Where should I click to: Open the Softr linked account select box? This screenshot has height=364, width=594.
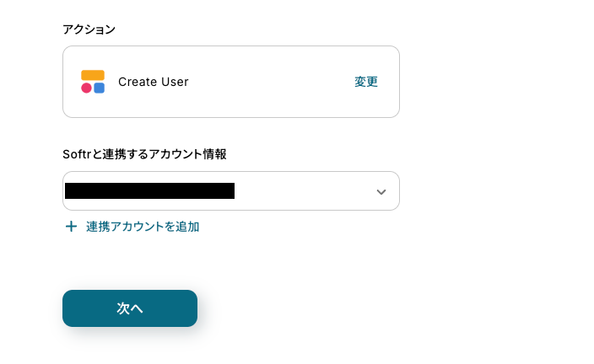coord(230,191)
